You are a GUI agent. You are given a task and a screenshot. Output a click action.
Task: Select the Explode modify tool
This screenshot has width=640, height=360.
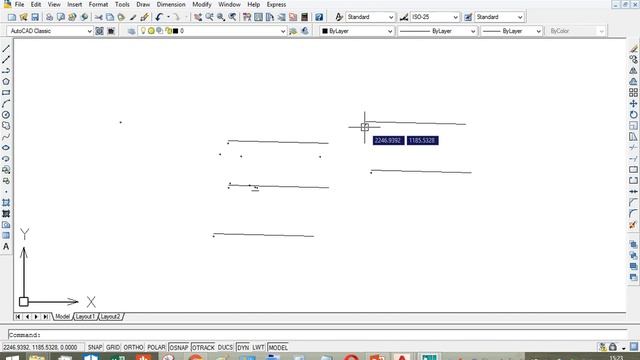click(633, 224)
